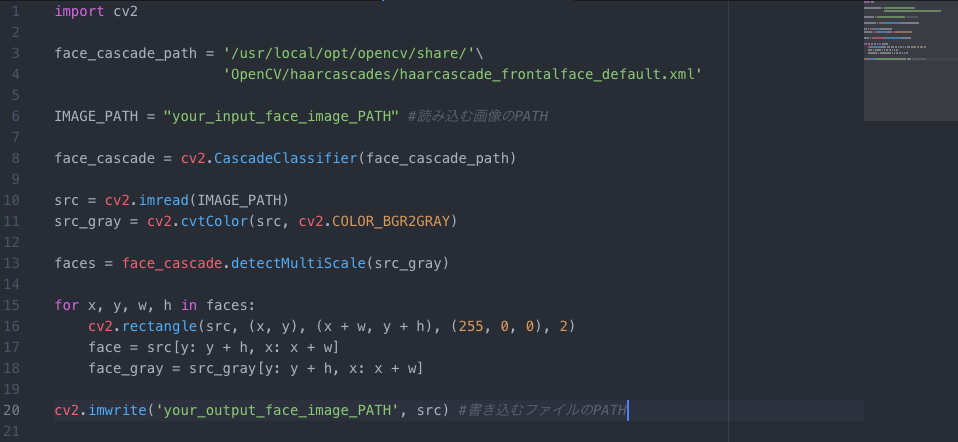Click the '#書き込むファイルのPATH' comment
Image resolution: width=958 pixels, height=442 pixels.
543,410
